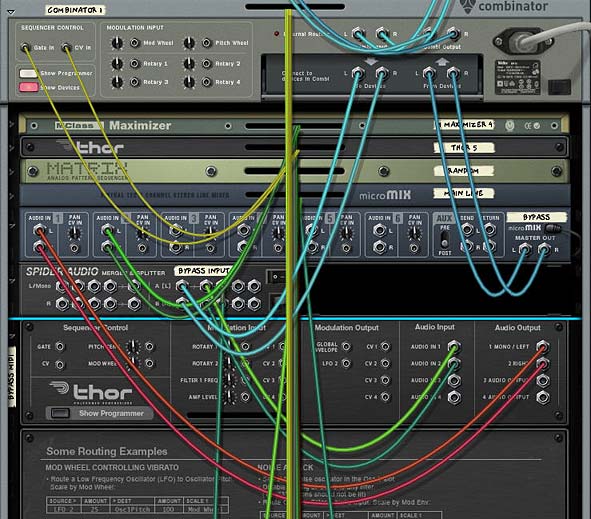
Task: Click Thor 1 Mono/Left audio output jack
Action: [x=542, y=346]
